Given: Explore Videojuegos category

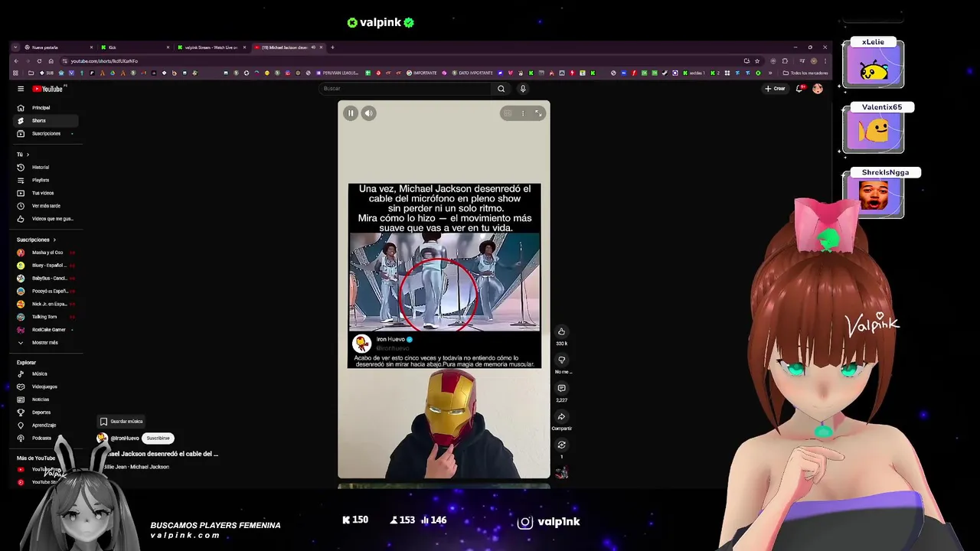Looking at the screenshot, I should coord(47,387).
